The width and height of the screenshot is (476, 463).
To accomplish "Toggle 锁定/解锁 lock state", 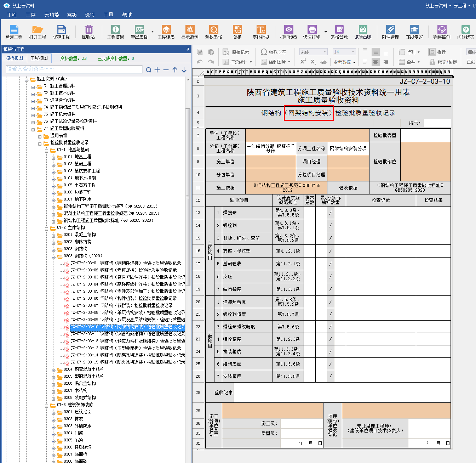I will (443, 62).
